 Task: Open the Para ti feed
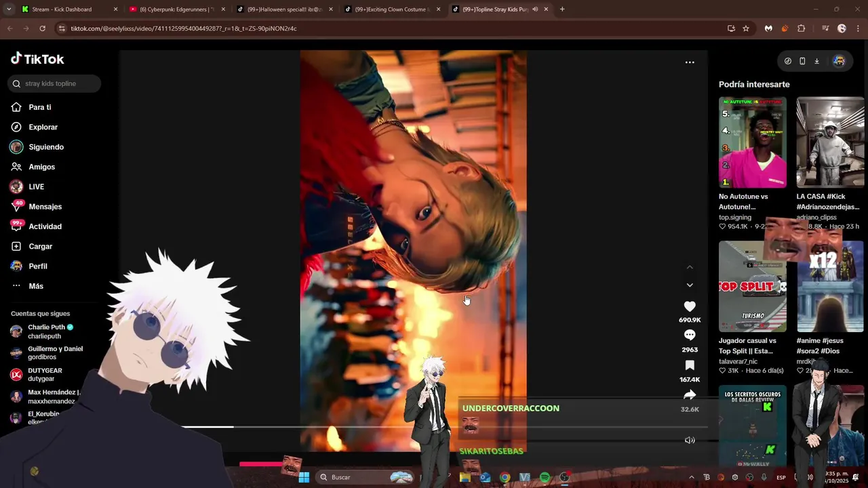(x=40, y=107)
